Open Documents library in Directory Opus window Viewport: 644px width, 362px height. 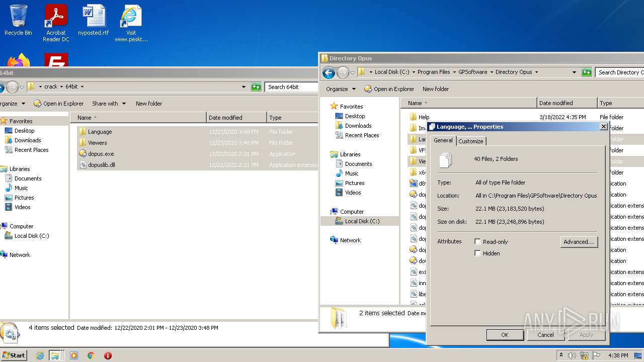tap(358, 164)
